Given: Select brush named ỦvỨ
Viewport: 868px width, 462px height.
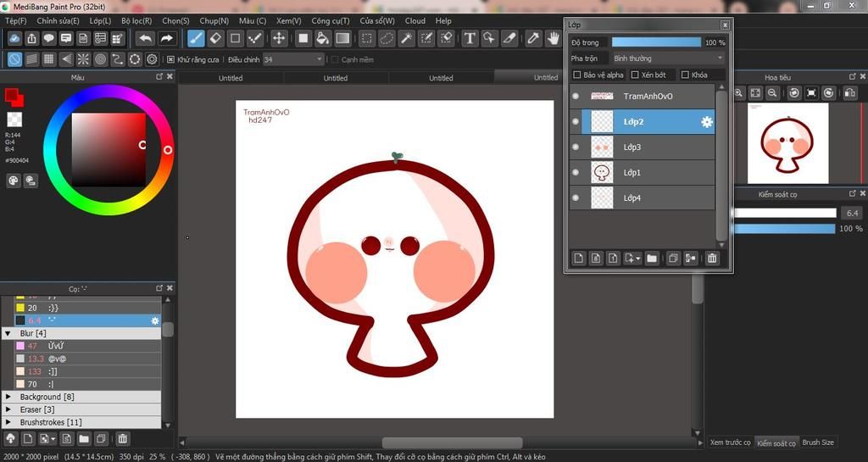Looking at the screenshot, I should click(x=87, y=346).
